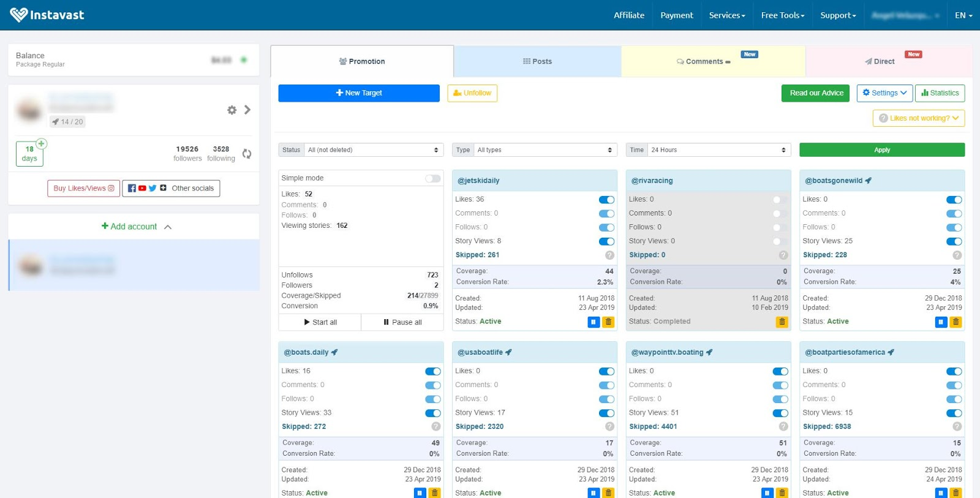Open the Time filter dropdown
Image resolution: width=980 pixels, height=498 pixels.
(719, 150)
